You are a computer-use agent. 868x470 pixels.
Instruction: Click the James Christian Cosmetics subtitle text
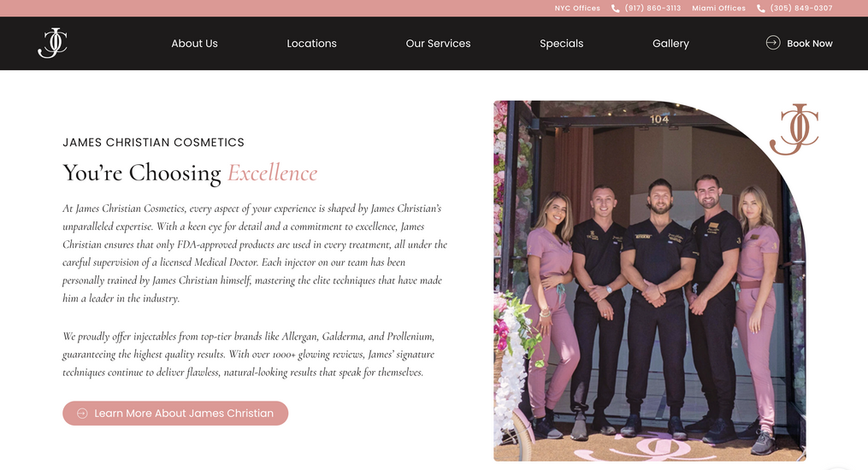(x=153, y=143)
